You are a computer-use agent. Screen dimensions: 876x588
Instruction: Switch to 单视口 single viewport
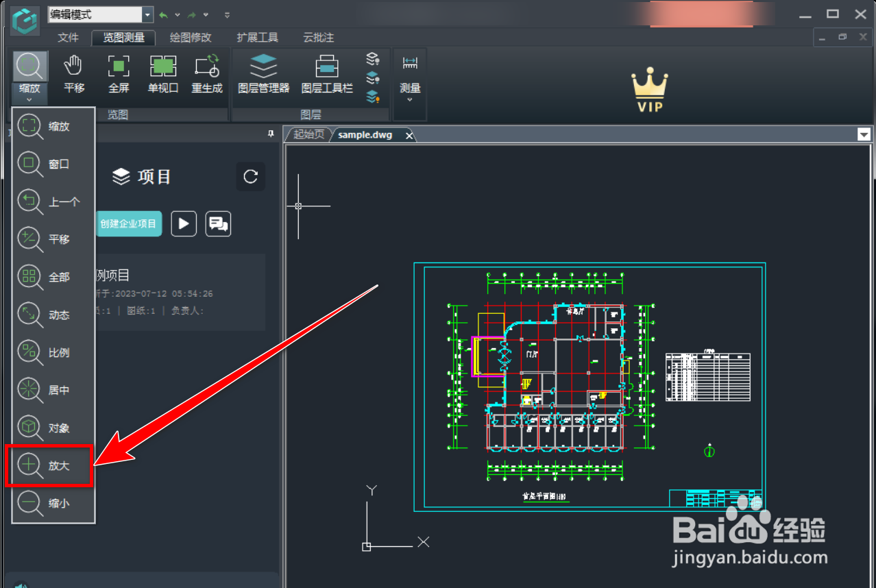[x=163, y=74]
